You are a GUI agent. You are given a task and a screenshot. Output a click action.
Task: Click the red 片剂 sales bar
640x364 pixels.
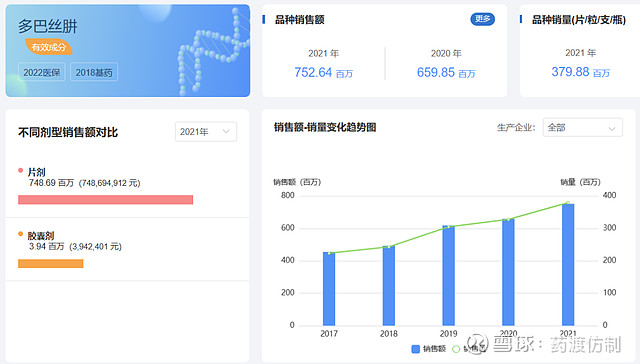tap(105, 200)
